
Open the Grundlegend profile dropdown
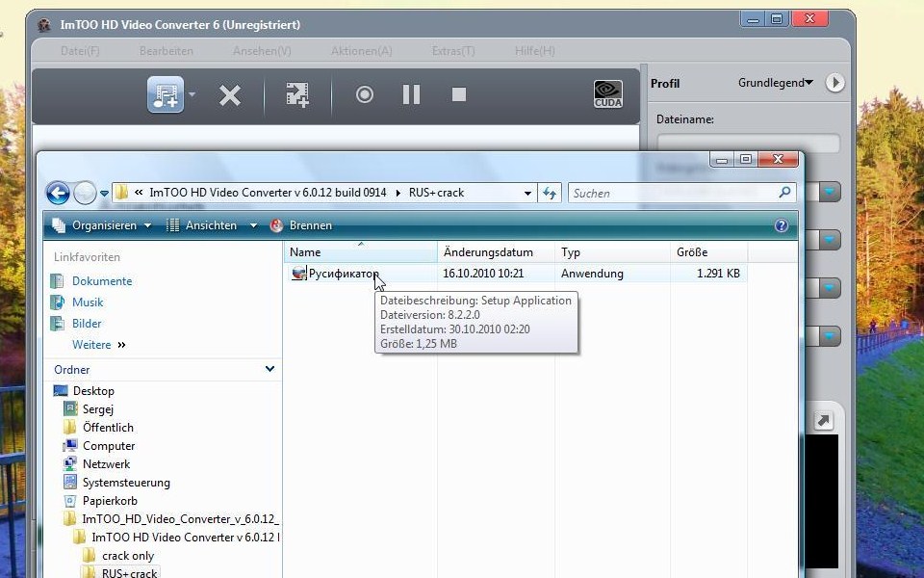click(775, 83)
